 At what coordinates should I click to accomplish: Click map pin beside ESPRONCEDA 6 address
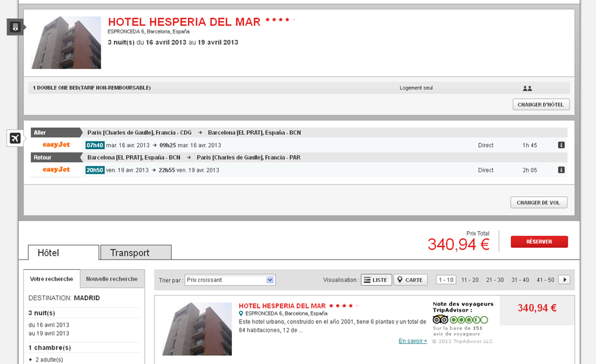click(x=241, y=314)
